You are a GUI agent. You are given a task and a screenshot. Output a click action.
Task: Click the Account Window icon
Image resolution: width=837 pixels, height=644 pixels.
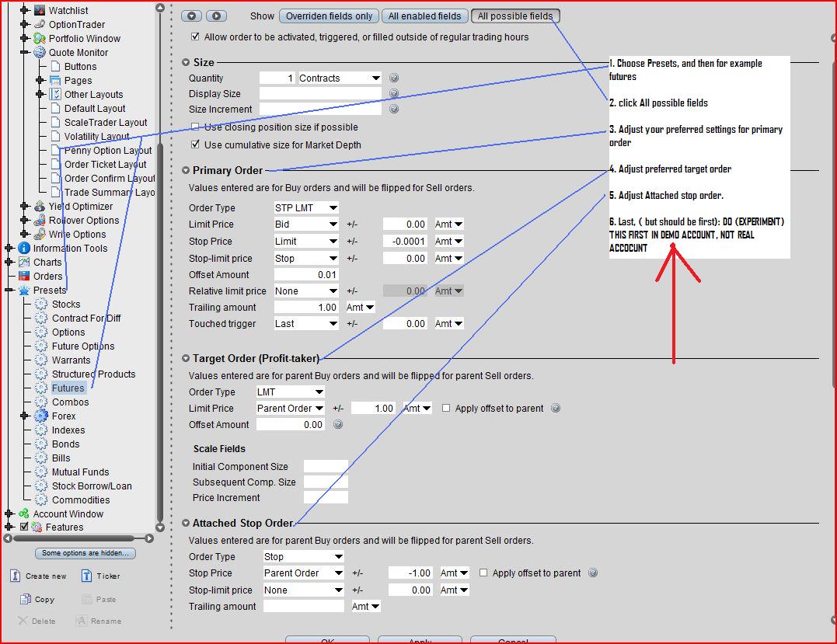pos(24,513)
